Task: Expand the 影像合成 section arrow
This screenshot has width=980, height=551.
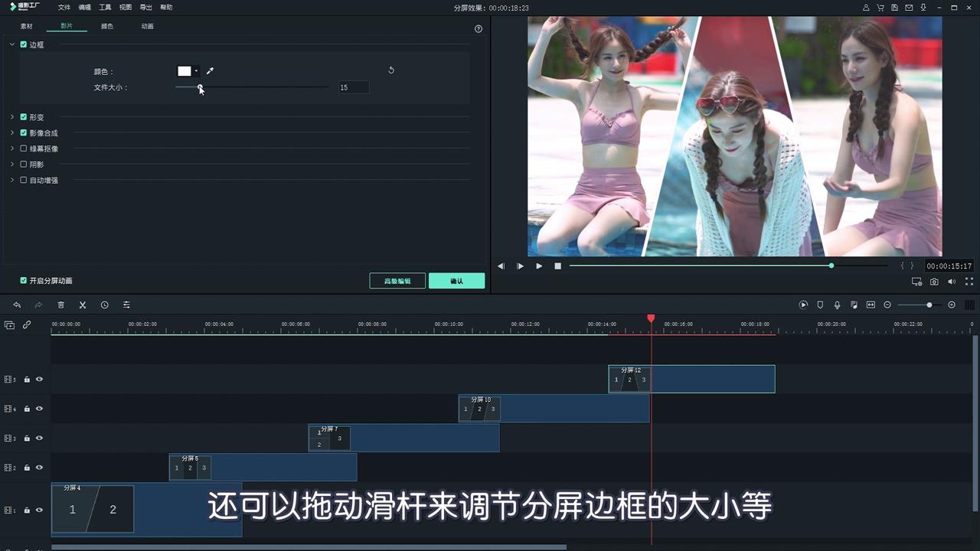Action: pos(12,132)
